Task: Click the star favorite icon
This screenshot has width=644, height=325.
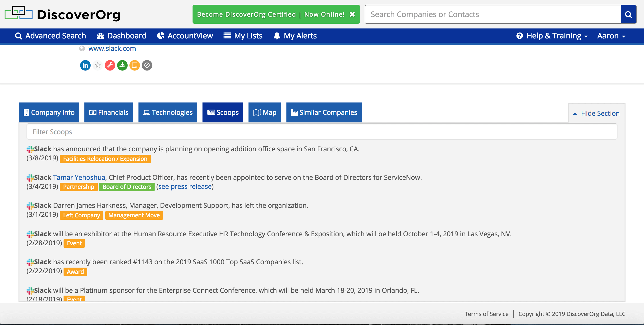Action: coord(98,65)
